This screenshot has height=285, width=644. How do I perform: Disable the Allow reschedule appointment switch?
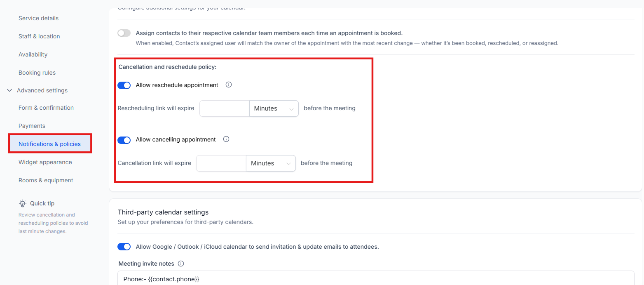(124, 85)
